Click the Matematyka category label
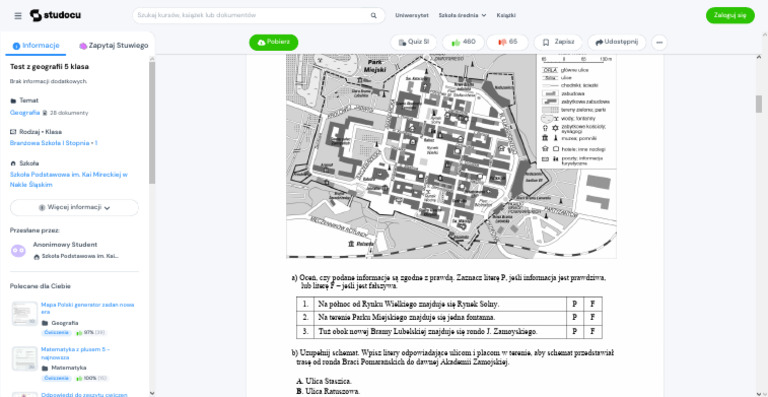The height and width of the screenshot is (397, 768). click(x=69, y=368)
